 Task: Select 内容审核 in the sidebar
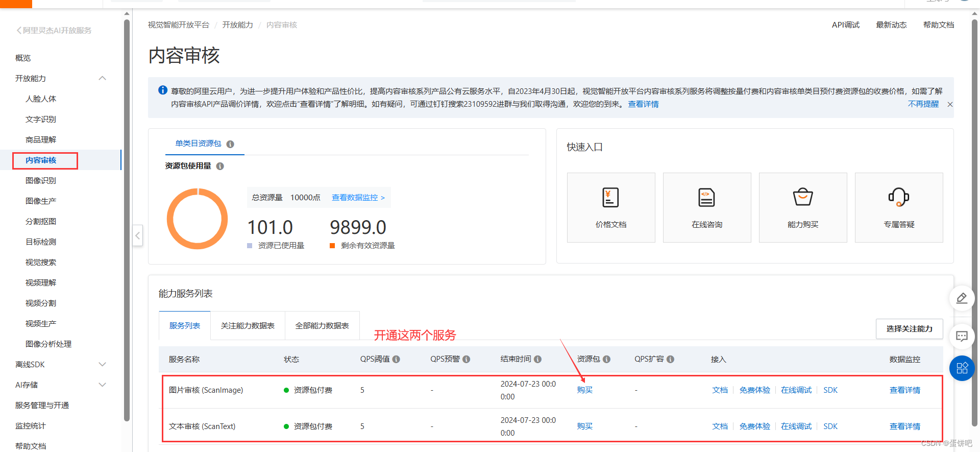(41, 160)
